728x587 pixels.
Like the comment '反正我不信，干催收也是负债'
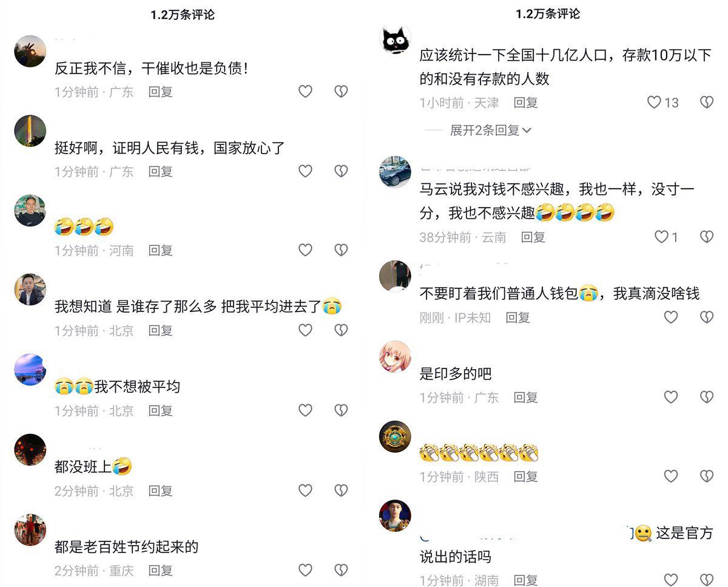pyautogui.click(x=305, y=92)
